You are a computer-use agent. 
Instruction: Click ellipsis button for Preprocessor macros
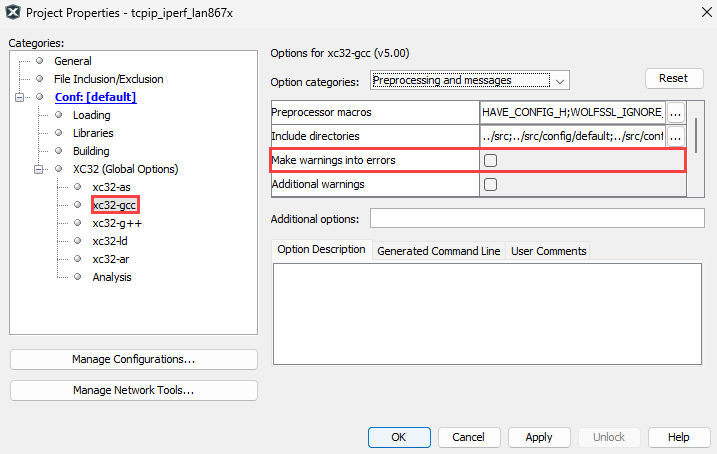(676, 112)
